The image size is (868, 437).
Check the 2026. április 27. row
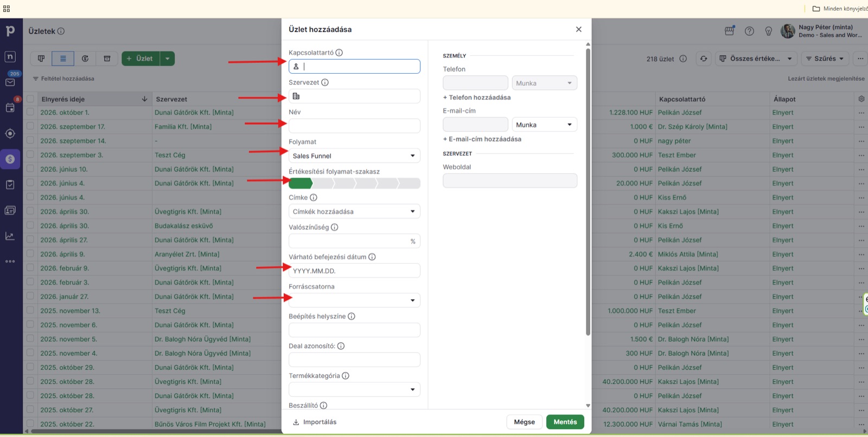30,240
